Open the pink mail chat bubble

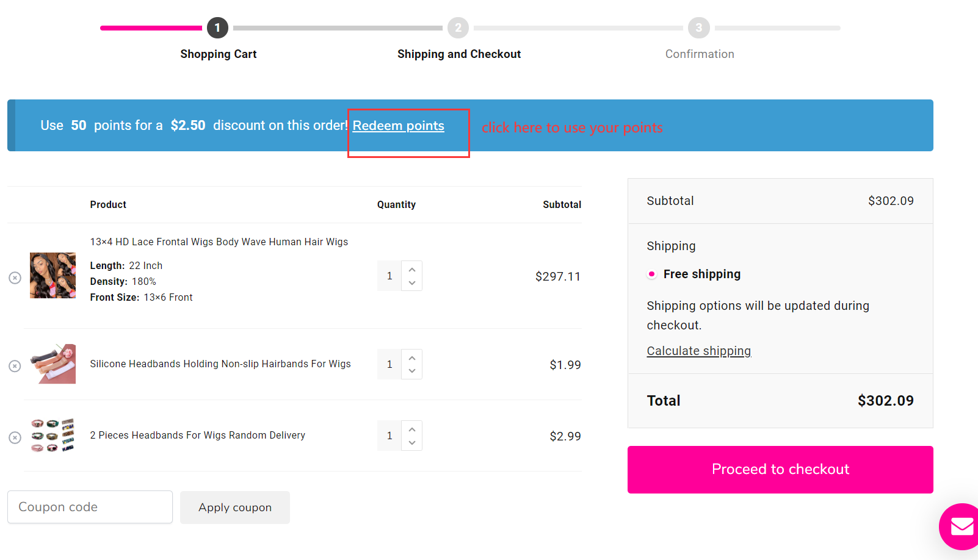tap(961, 526)
